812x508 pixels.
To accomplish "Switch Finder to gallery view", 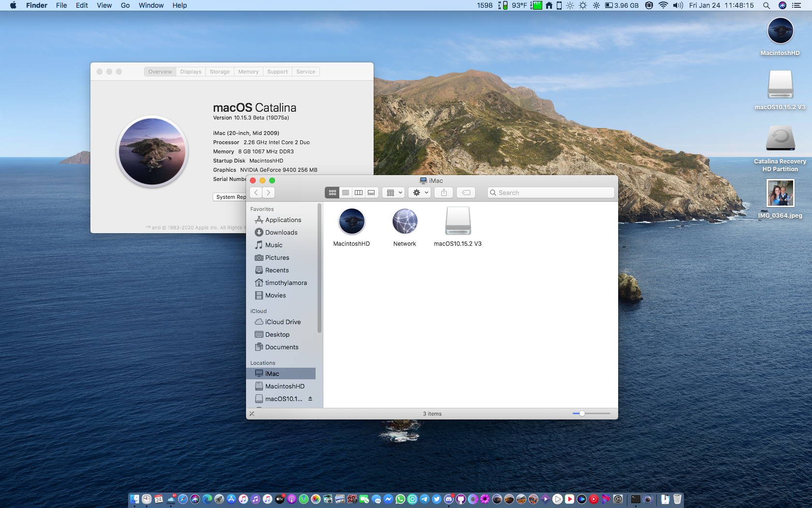I will tap(371, 193).
